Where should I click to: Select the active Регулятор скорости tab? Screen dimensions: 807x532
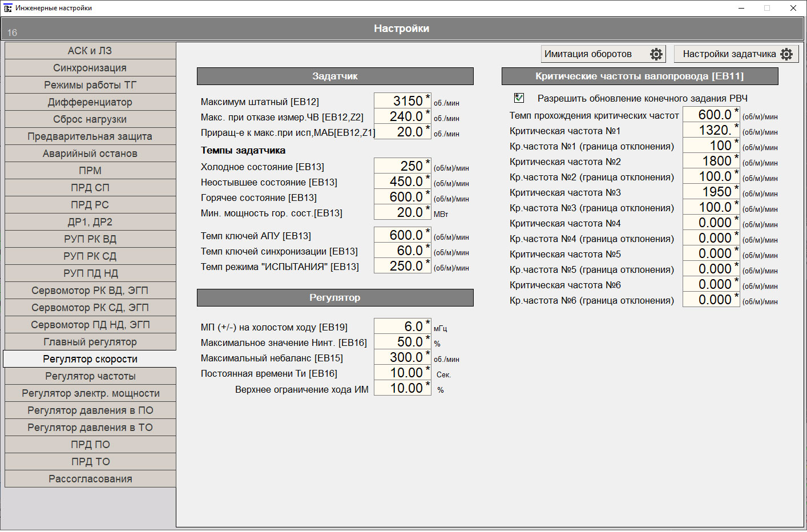(x=90, y=359)
